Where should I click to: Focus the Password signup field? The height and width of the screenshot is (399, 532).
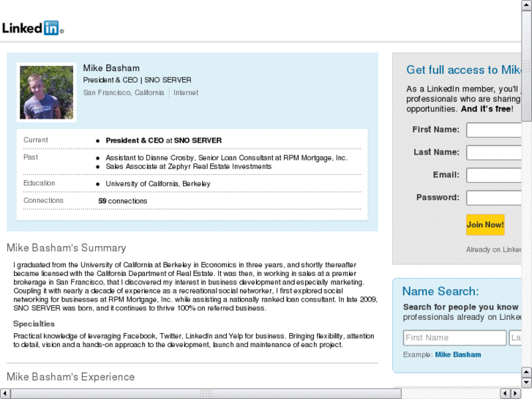coord(494,198)
